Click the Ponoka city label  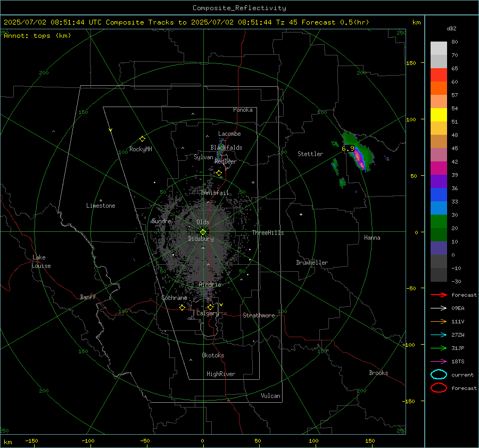click(243, 110)
